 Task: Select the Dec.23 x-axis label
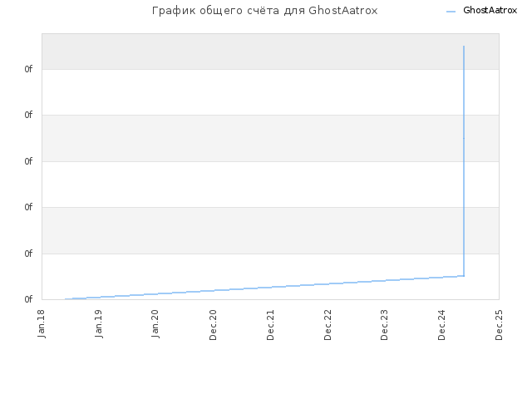pos(384,325)
